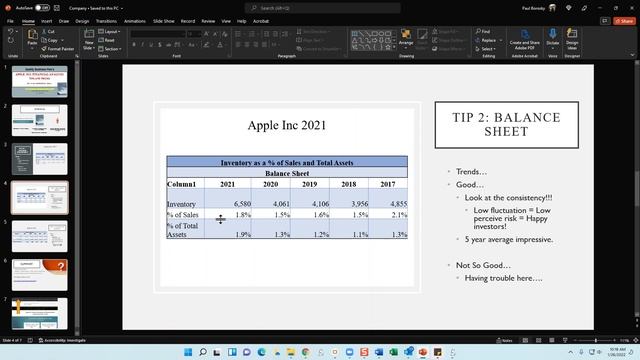
Task: Open the Animations tab
Action: 135,21
